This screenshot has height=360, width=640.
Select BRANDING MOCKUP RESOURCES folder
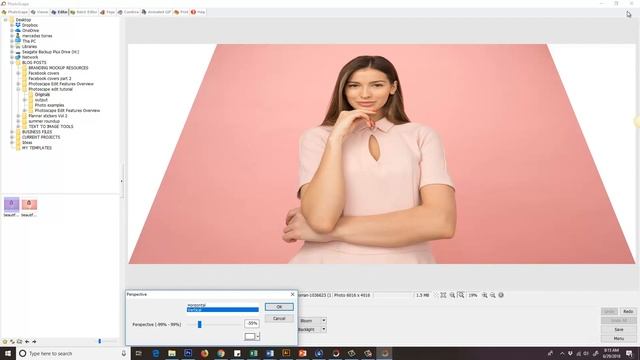(58, 68)
